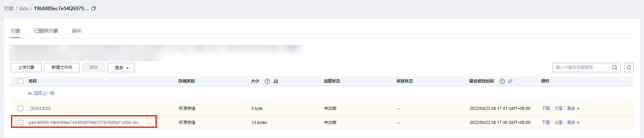Image resolution: width=644 pixels, height=138 pixels.
Task: Sort by last modified time
Action: [510, 81]
